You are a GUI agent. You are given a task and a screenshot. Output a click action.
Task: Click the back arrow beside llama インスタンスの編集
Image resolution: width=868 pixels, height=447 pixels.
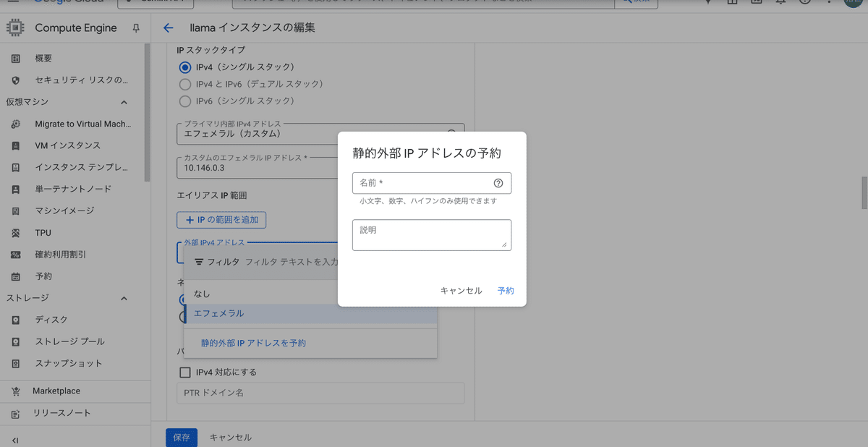(x=168, y=27)
